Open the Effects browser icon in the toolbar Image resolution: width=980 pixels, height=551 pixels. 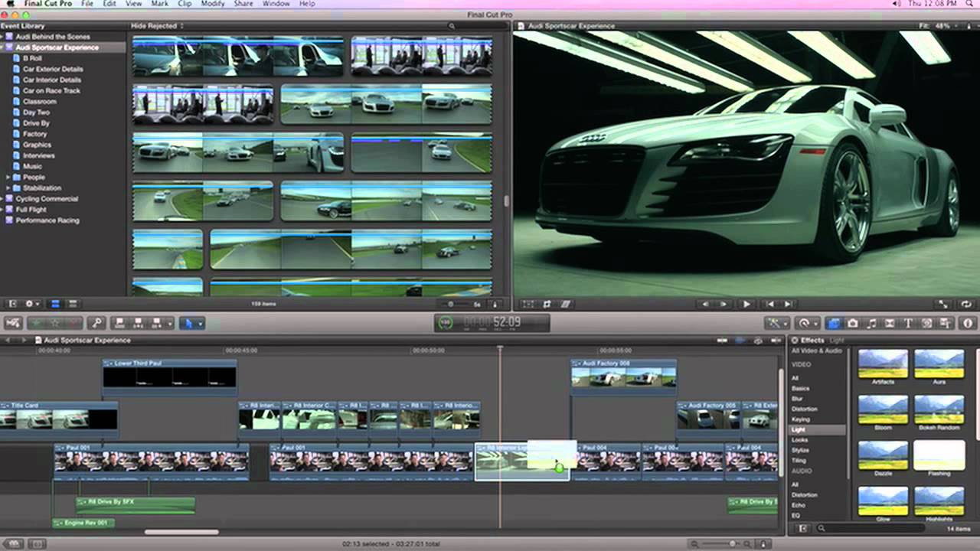pyautogui.click(x=833, y=323)
